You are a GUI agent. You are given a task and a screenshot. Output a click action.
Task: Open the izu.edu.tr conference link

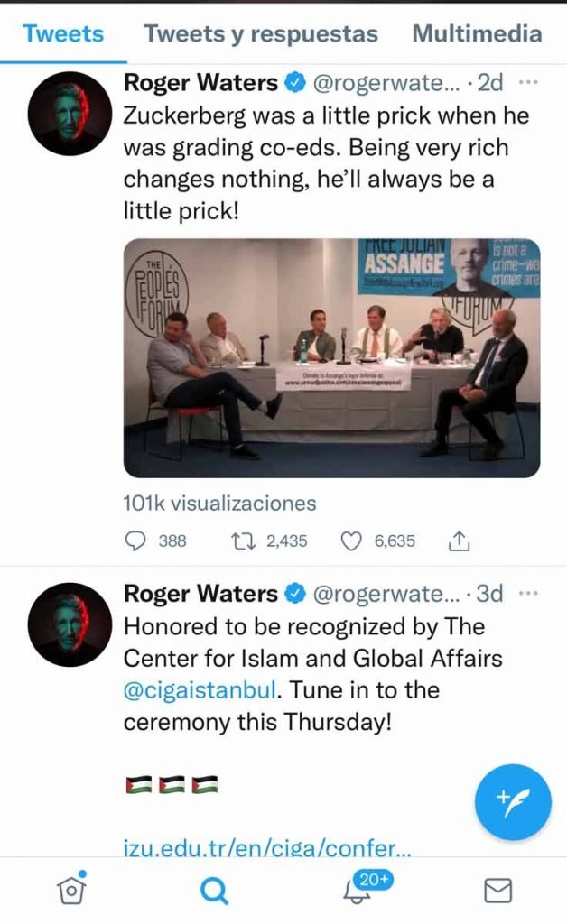267,848
